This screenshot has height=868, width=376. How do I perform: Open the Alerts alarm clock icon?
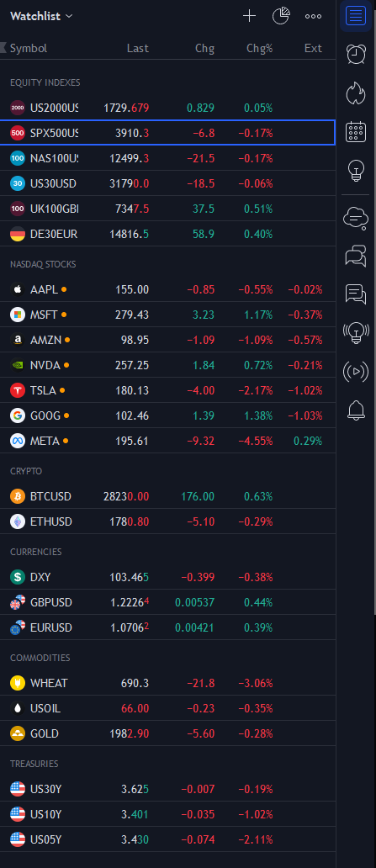click(356, 54)
